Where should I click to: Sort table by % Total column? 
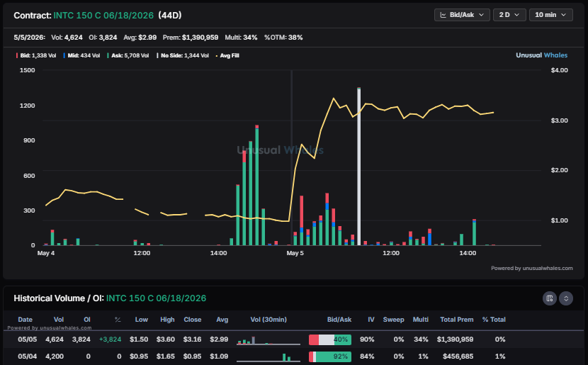point(494,320)
